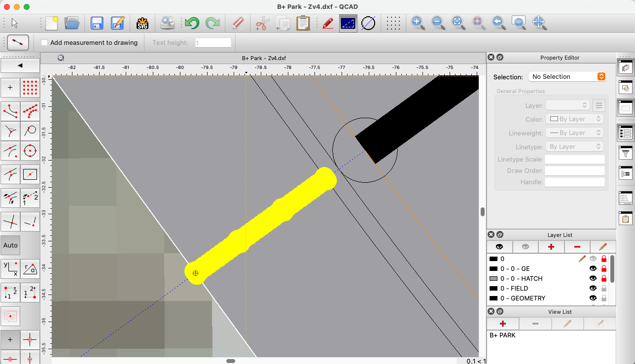Screen dimensions: 635x364
Task: Add a new layer with red plus
Action: click(551, 246)
